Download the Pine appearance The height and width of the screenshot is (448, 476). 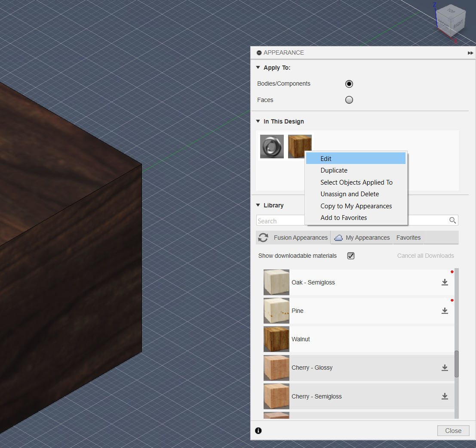coord(445,311)
